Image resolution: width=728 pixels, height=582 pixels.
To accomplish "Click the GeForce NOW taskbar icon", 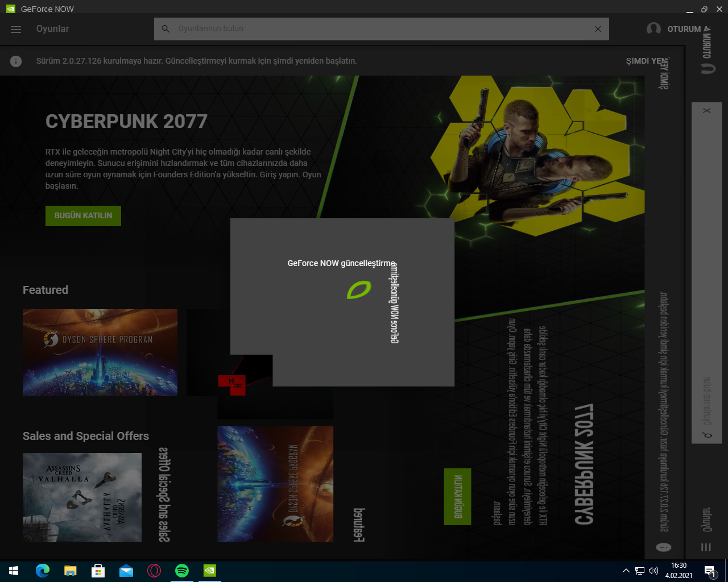I will click(x=209, y=571).
